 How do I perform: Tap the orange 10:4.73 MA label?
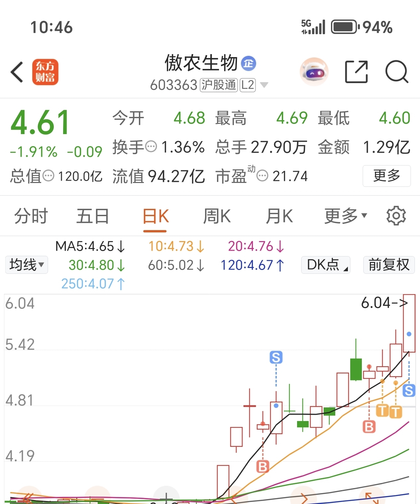tap(176, 246)
